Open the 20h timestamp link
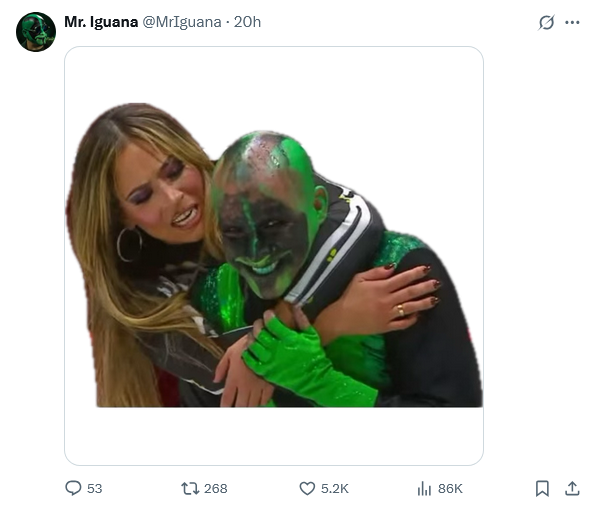 coord(247,22)
